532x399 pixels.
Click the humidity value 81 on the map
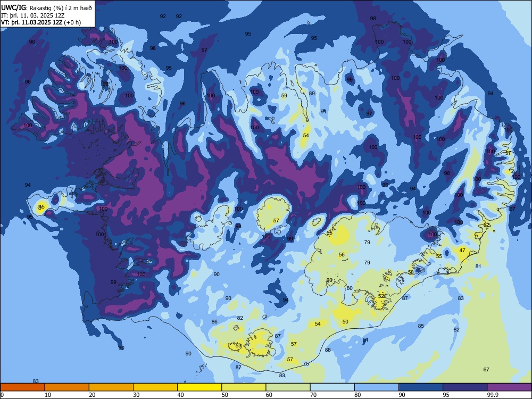[478, 267]
